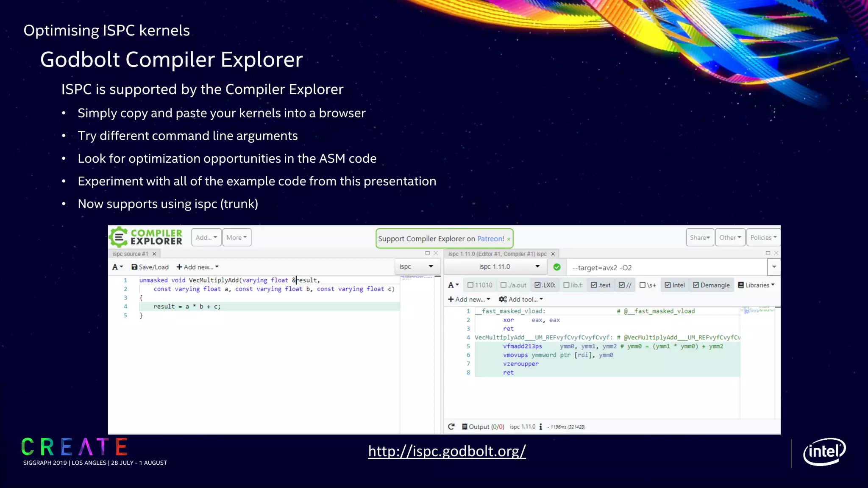Image resolution: width=868 pixels, height=488 pixels.
Task: Click the __fast_masked_vload label line
Action: 607,311
